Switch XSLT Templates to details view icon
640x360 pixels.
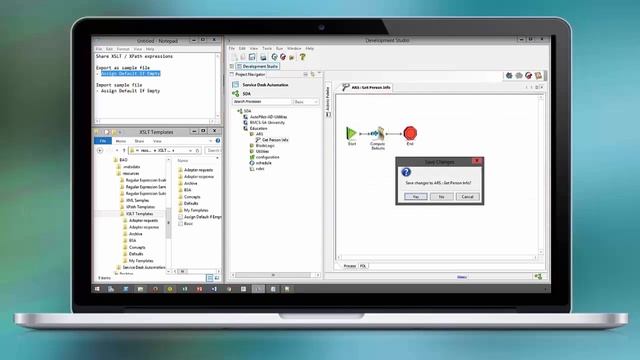coord(210,278)
